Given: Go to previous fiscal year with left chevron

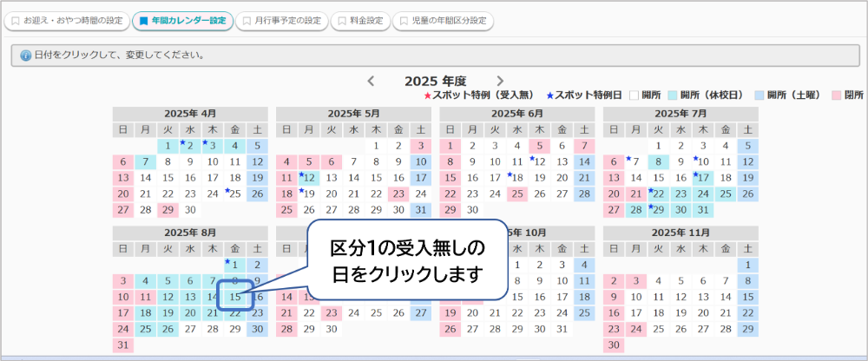Looking at the screenshot, I should coord(371,81).
